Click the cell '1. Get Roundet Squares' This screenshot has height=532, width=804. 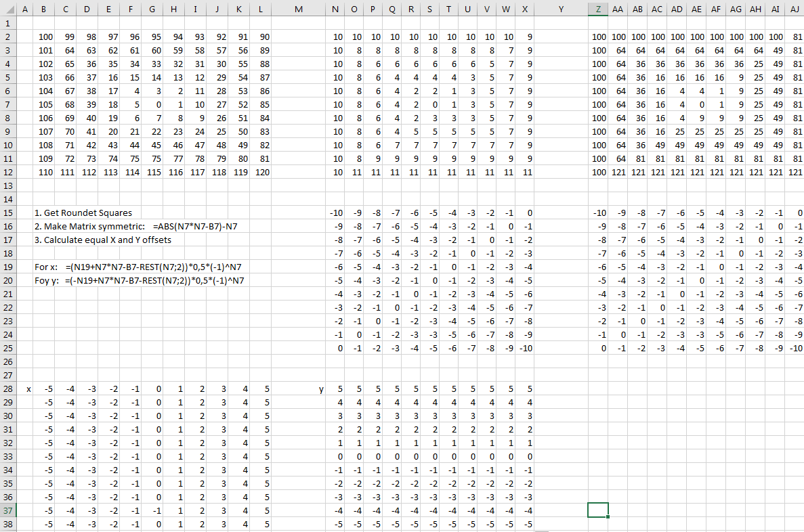tap(83, 213)
